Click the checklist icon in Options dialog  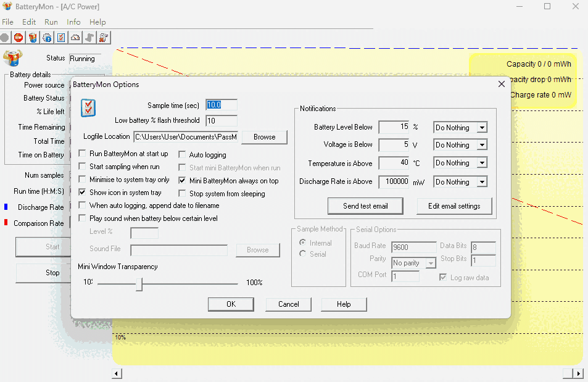(88, 108)
